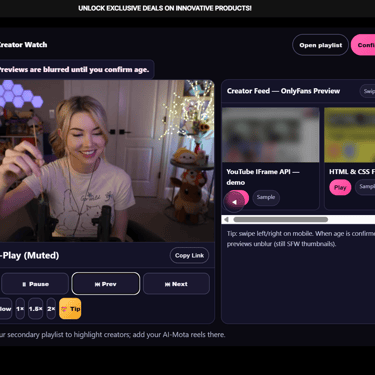The width and height of the screenshot is (375, 375).
Task: Set playback speed to 1.5×
Action: point(35,309)
